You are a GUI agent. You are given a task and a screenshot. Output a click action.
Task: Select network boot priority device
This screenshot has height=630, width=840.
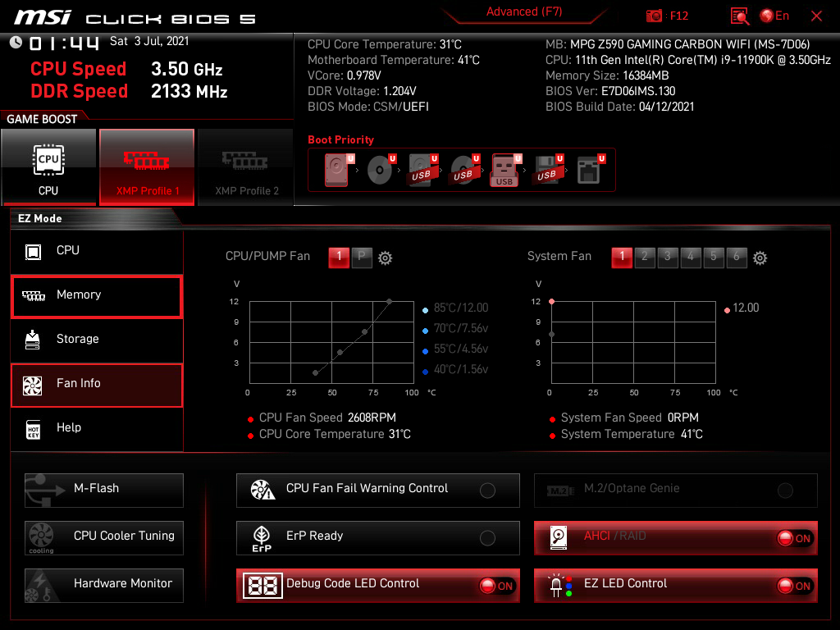click(591, 170)
